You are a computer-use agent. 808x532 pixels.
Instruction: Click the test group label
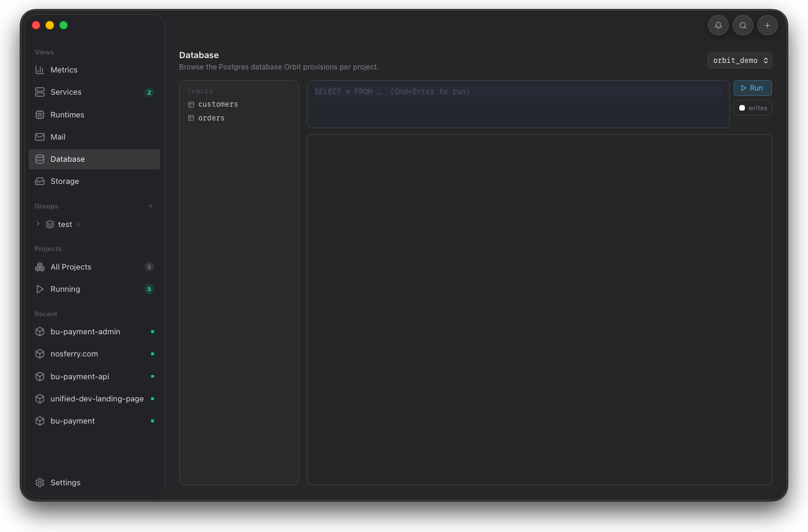pos(65,224)
